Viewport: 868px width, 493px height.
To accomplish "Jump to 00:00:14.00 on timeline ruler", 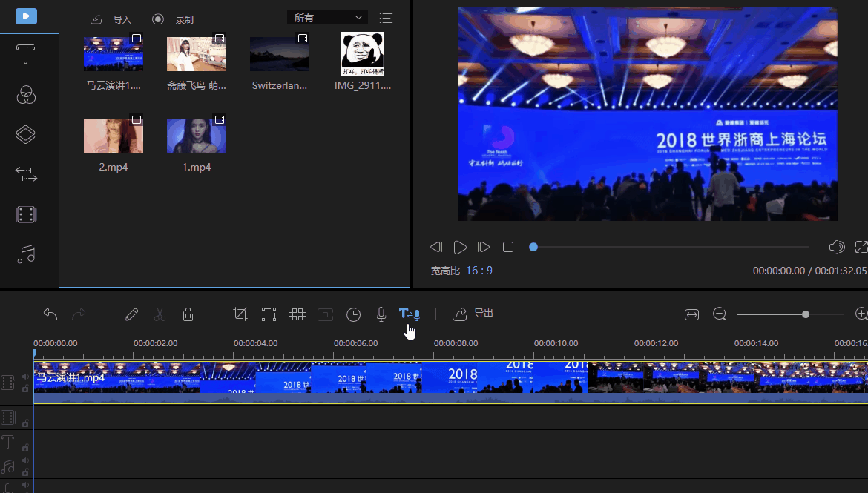I will point(756,343).
